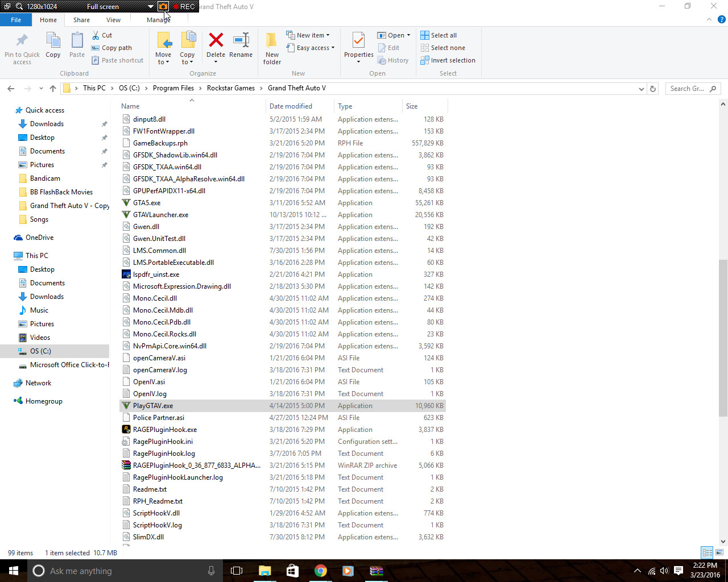Select Quick access in navigation pane

[45, 110]
